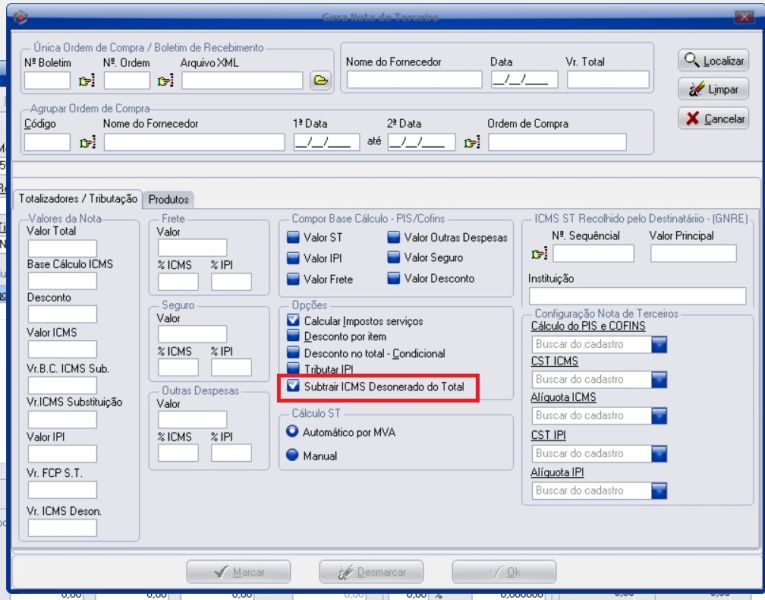
Task: Click the Limpar button
Action: pos(713,89)
